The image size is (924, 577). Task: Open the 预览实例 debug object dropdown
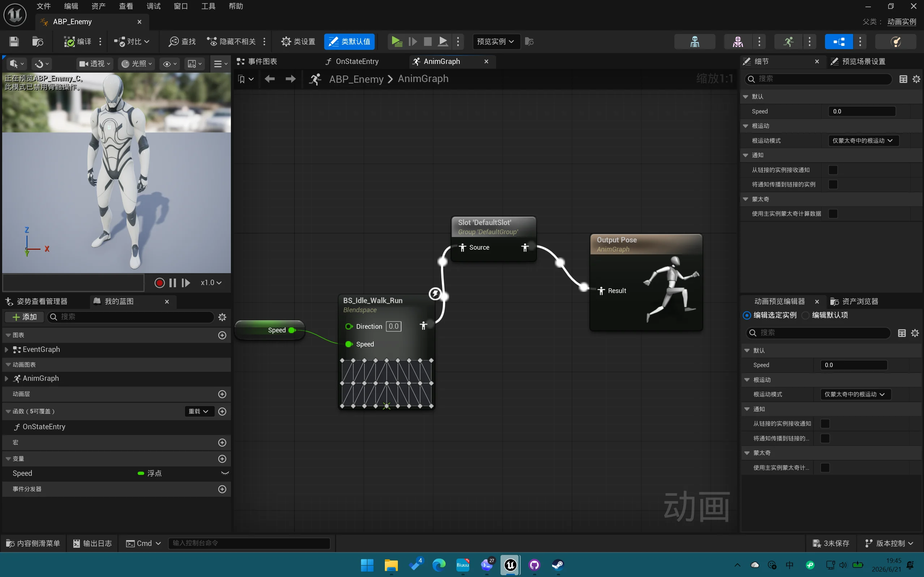(x=496, y=42)
